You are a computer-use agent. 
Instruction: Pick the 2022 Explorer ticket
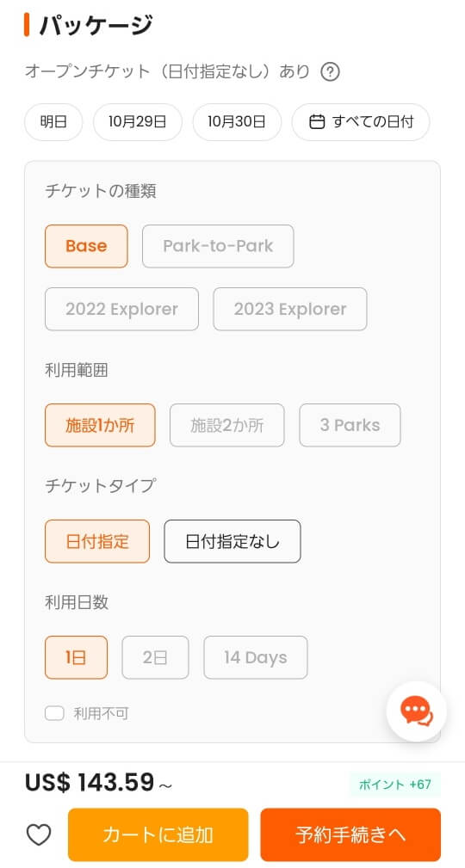click(x=122, y=309)
